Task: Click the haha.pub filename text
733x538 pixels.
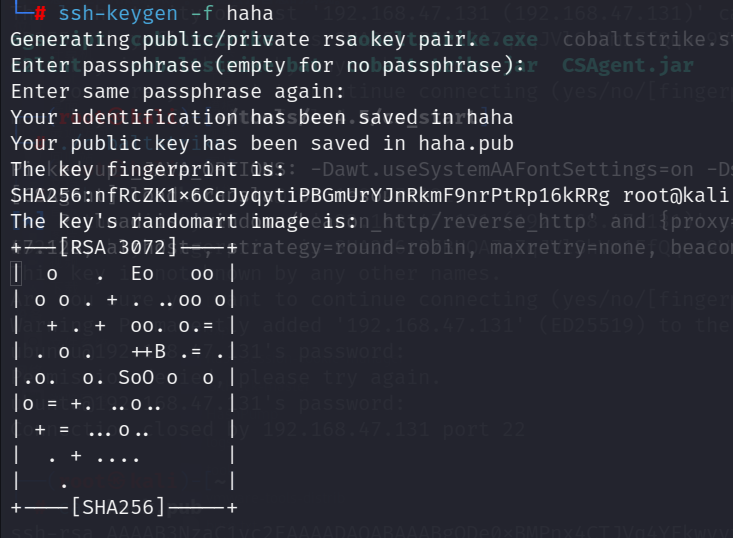Action: pyautogui.click(x=466, y=144)
